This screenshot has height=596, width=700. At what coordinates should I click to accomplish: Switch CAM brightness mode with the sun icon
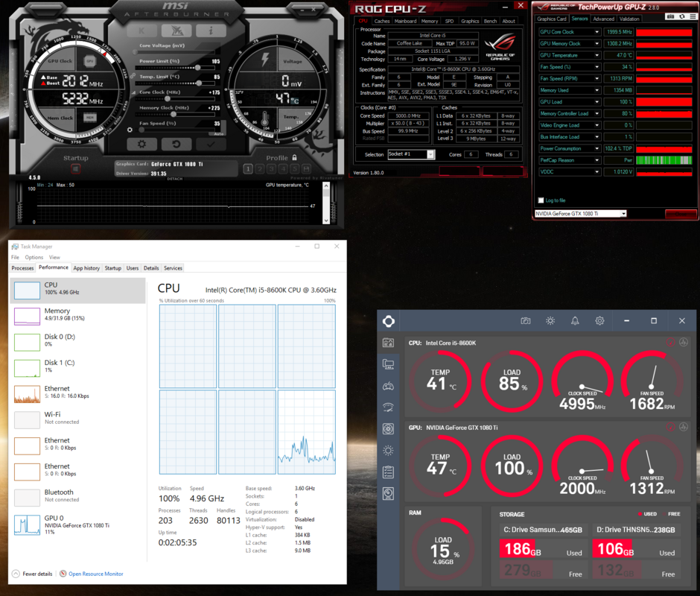click(x=550, y=321)
